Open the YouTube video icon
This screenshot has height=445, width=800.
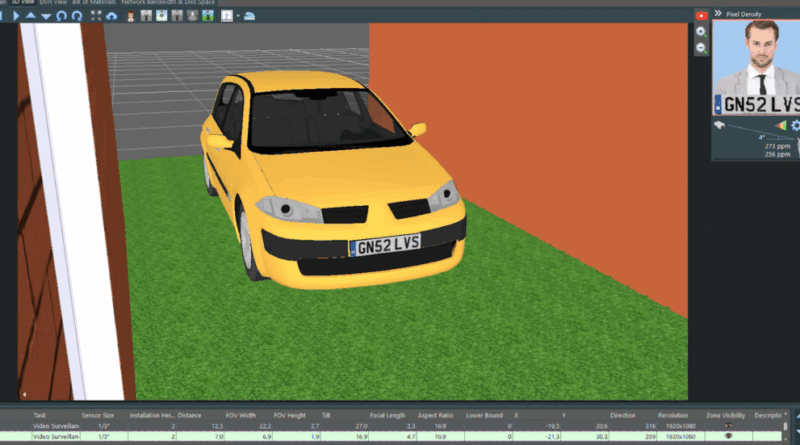[702, 16]
